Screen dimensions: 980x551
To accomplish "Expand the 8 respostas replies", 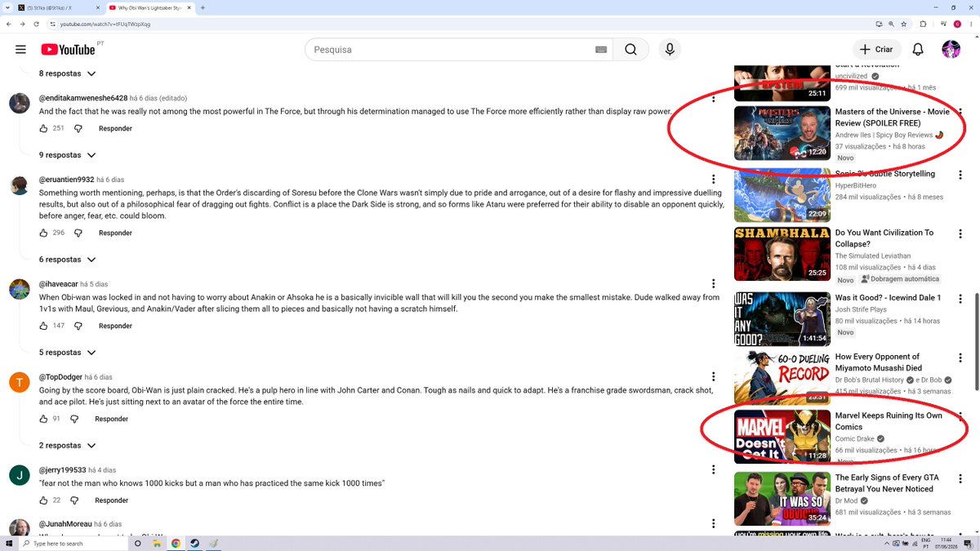I will [68, 73].
